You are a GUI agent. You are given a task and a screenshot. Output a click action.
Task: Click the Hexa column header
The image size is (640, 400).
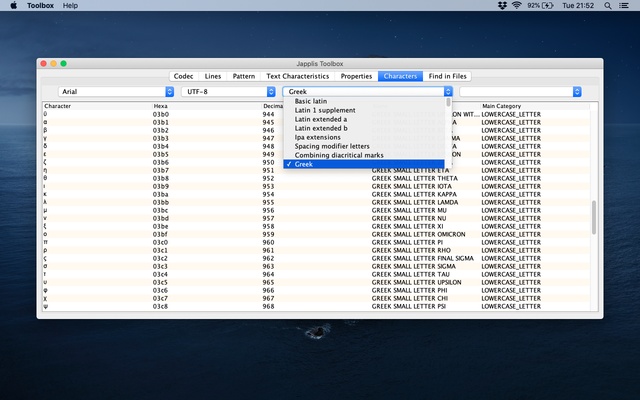207,106
